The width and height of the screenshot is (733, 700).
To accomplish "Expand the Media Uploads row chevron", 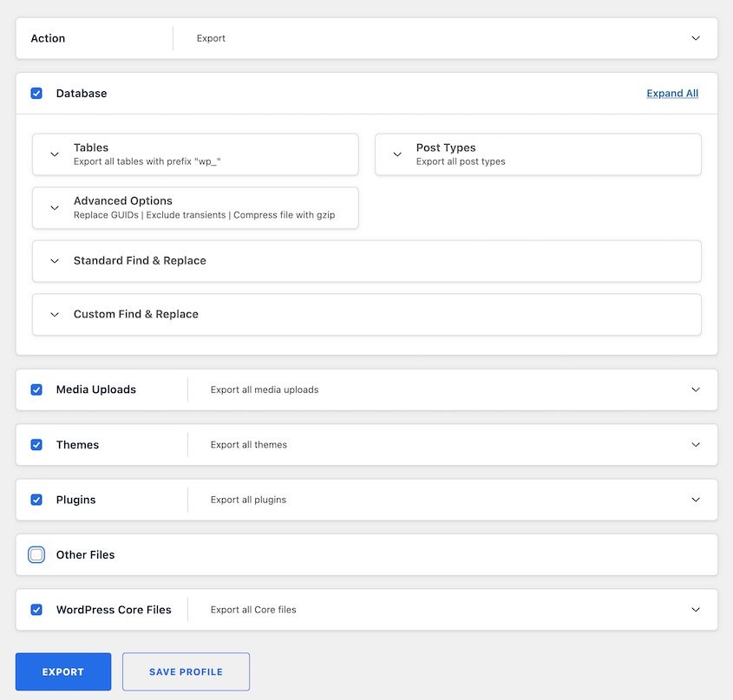I will pyautogui.click(x=696, y=389).
